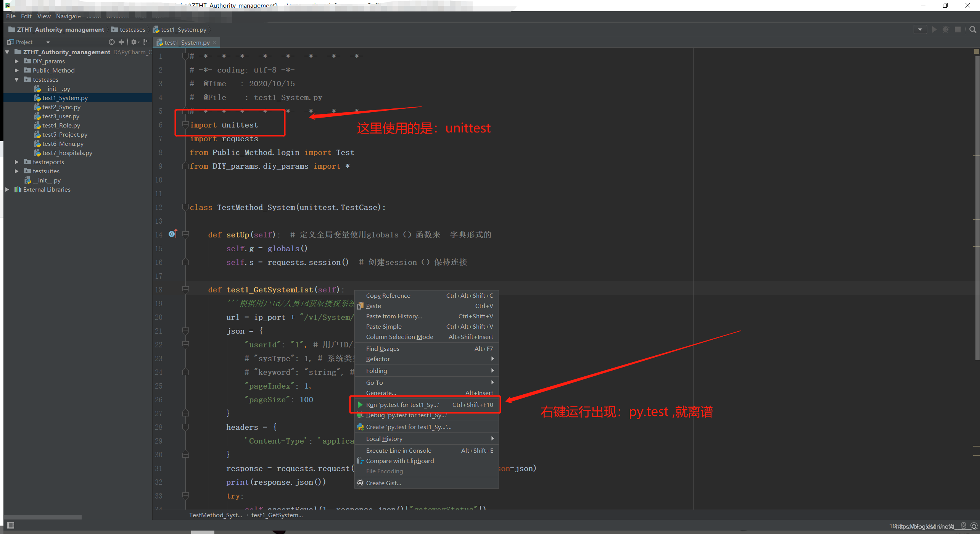Screen dimensions: 980x534
Task: Click test1_GetSystem... breadcrumb at editor bottom
Action: 277,515
